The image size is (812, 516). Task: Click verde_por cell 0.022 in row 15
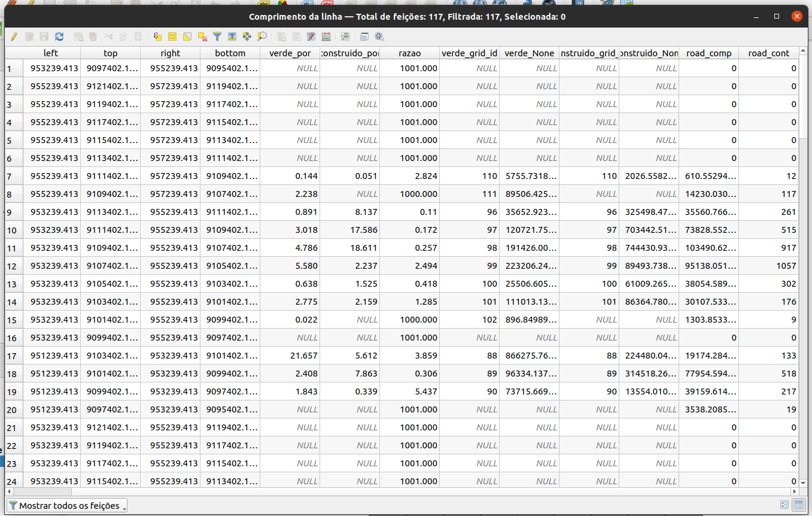click(x=290, y=320)
